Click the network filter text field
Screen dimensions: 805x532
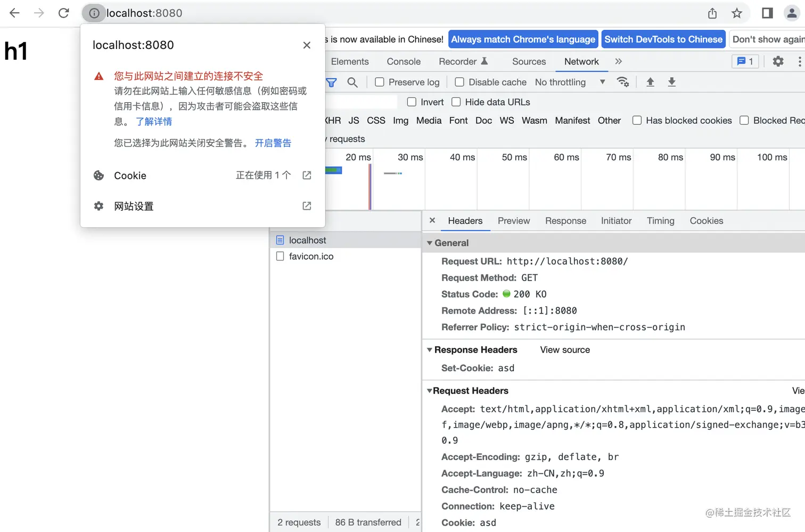pos(361,102)
